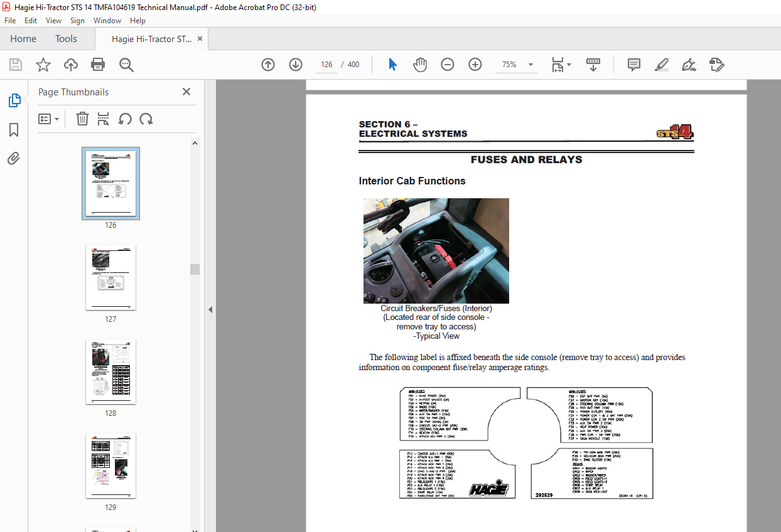Open the Edit menu
The width and height of the screenshot is (781, 532).
31,21
